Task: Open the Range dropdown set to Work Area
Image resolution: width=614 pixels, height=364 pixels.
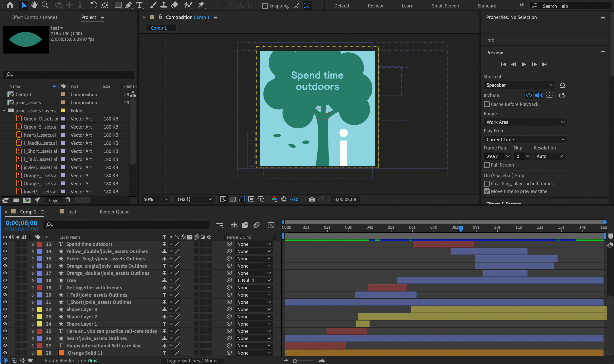Action: tap(525, 122)
